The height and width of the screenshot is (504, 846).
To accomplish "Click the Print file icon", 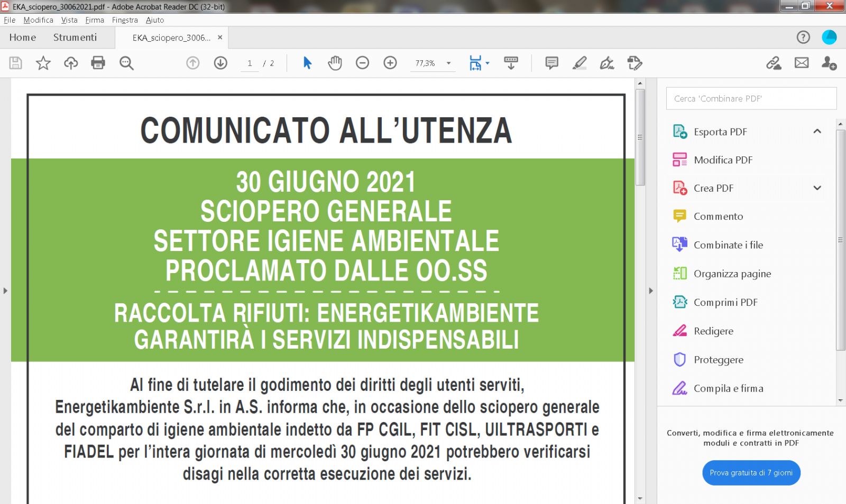I will (98, 63).
